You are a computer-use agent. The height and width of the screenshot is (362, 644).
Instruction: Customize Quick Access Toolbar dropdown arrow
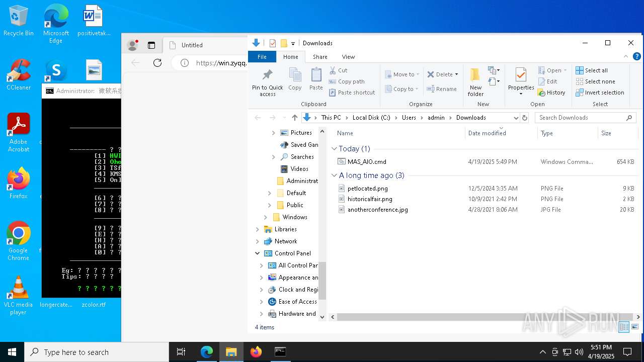[x=293, y=43]
